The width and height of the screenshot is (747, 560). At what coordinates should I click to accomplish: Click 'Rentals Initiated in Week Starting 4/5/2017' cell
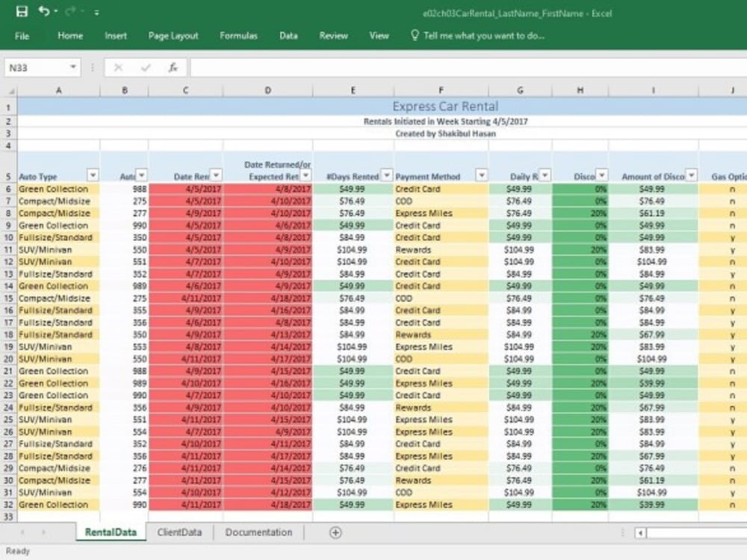[445, 122]
